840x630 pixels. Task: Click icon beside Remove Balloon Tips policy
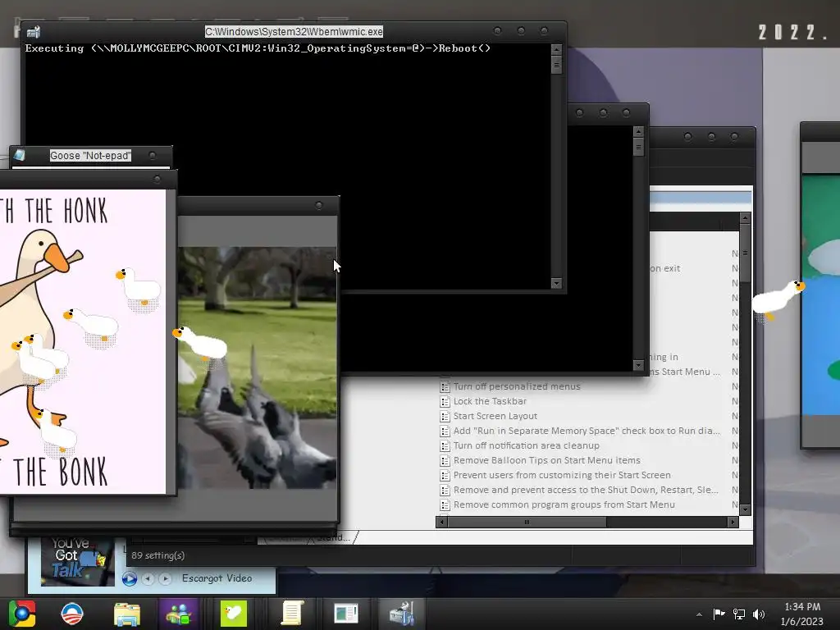tap(445, 461)
